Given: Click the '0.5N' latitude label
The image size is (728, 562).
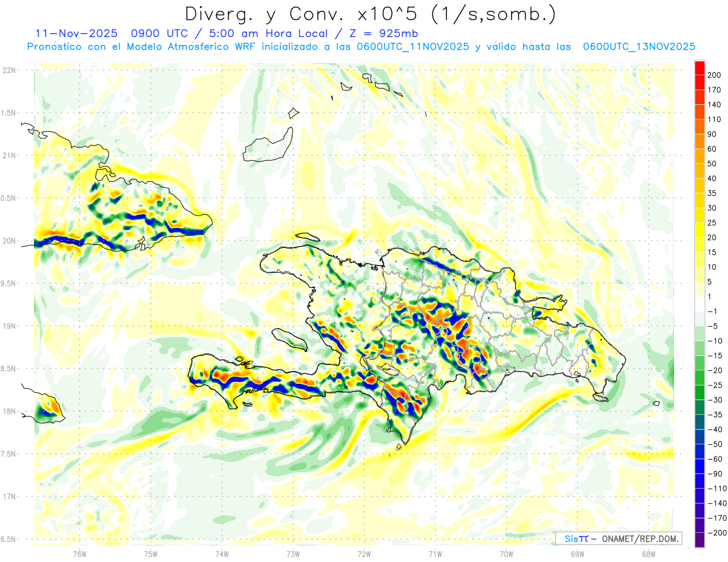Looking at the screenshot, I should coord(9,198).
